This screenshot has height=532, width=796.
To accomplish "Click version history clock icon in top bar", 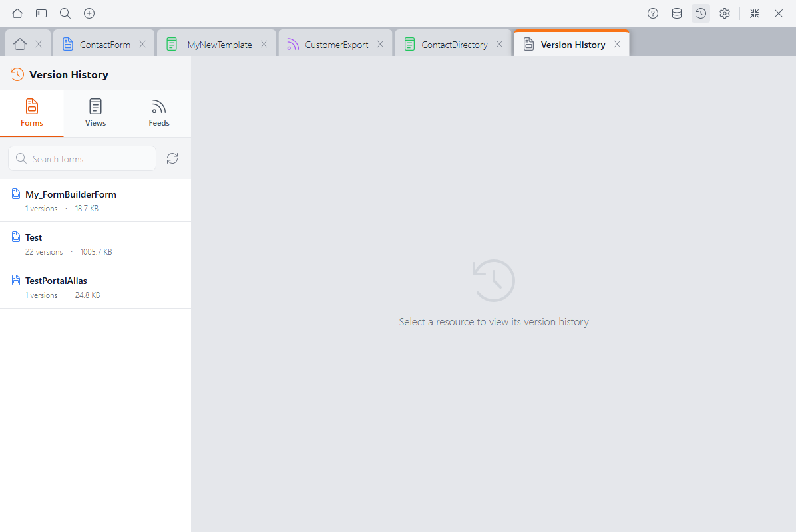I will (x=701, y=13).
